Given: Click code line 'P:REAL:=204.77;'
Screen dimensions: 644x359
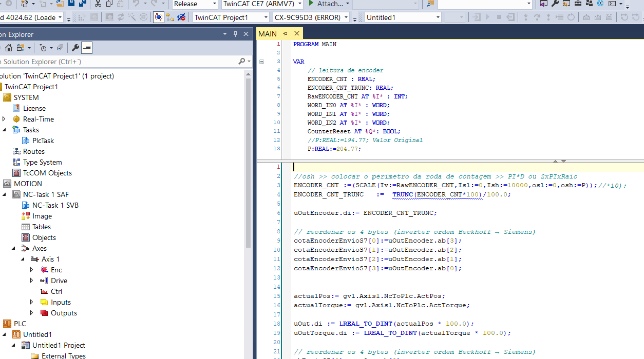Looking at the screenshot, I should (x=334, y=149).
